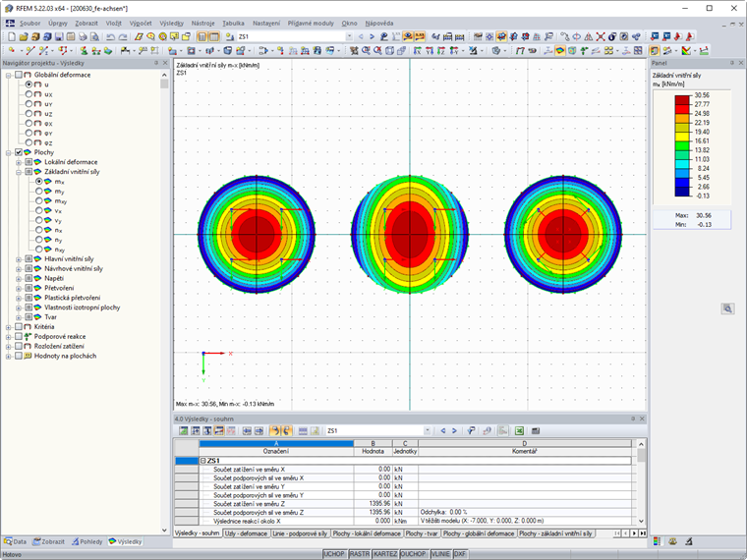This screenshot has height=560, width=747.
Task: Click the view in X direction icon
Action: point(418,50)
